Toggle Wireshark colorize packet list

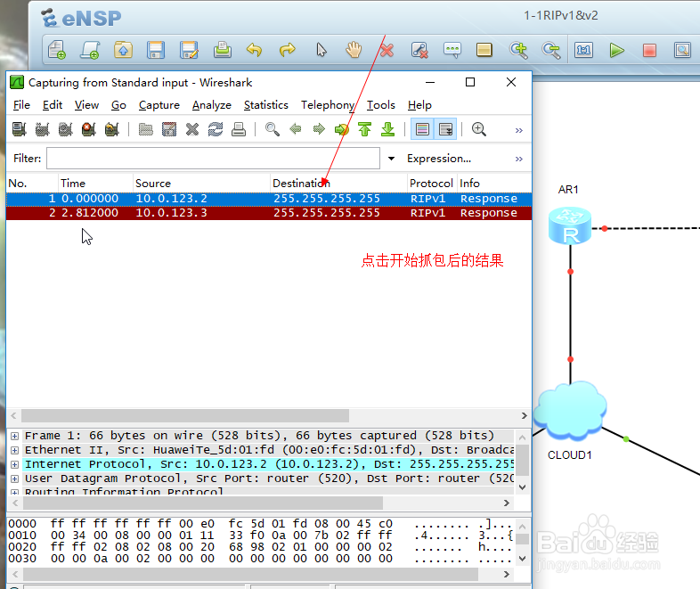pyautogui.click(x=422, y=129)
